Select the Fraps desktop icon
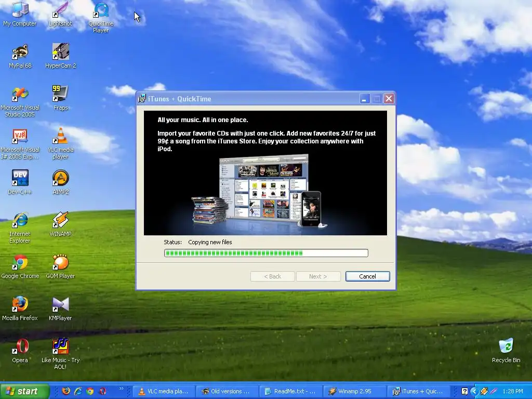 (60, 98)
